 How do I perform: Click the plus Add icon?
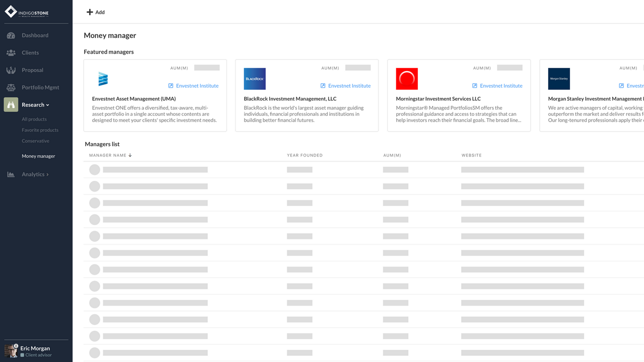[x=90, y=12]
